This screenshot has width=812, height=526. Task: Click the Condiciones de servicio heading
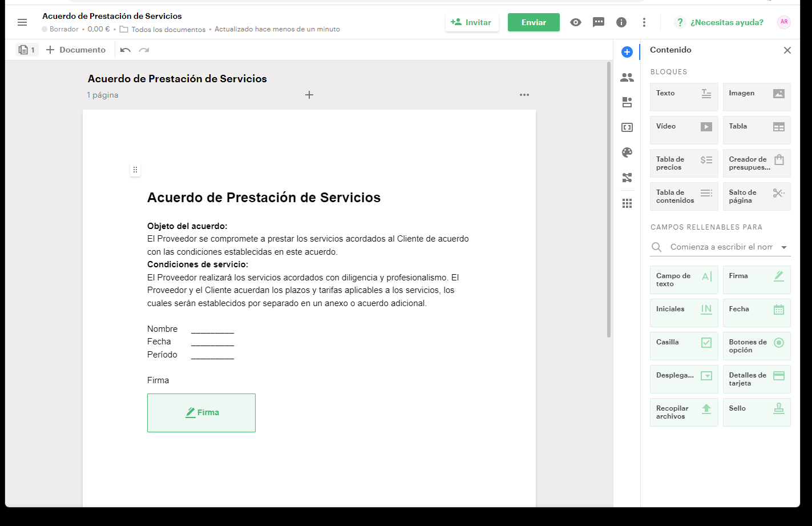click(197, 264)
